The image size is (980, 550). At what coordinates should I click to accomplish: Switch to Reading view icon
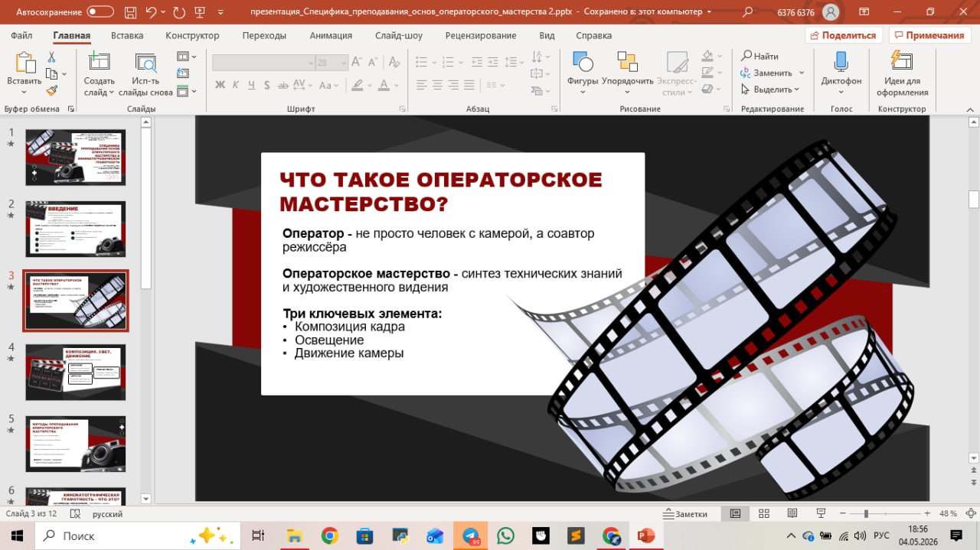click(x=792, y=514)
